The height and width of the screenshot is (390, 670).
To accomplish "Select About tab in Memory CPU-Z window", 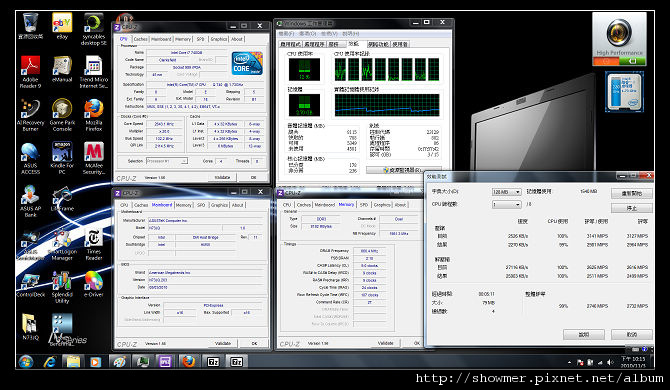I will click(400, 205).
